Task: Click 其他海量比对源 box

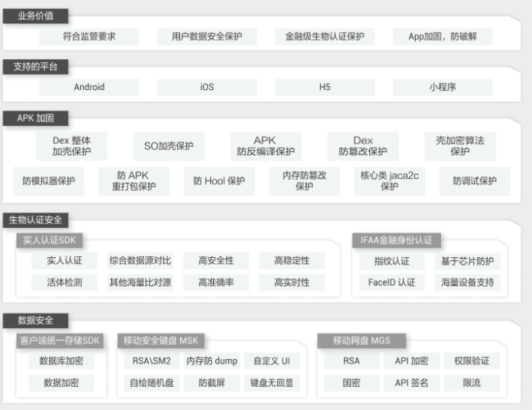Action: [140, 283]
